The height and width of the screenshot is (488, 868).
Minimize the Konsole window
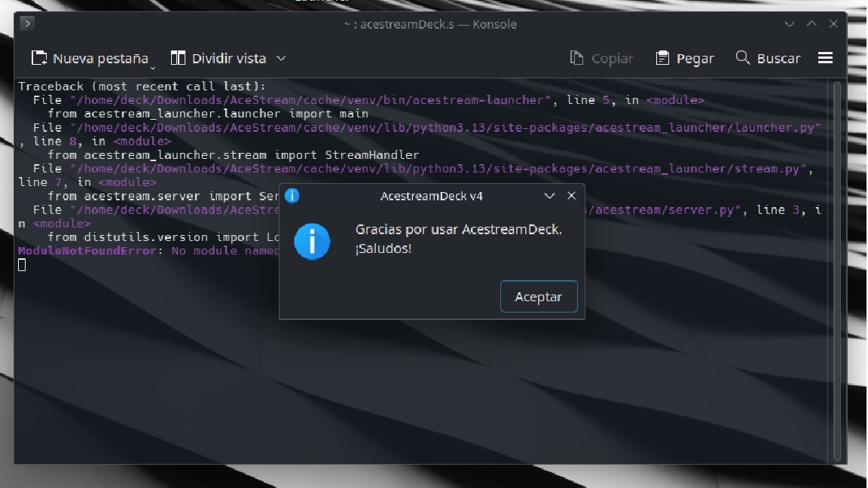click(790, 24)
